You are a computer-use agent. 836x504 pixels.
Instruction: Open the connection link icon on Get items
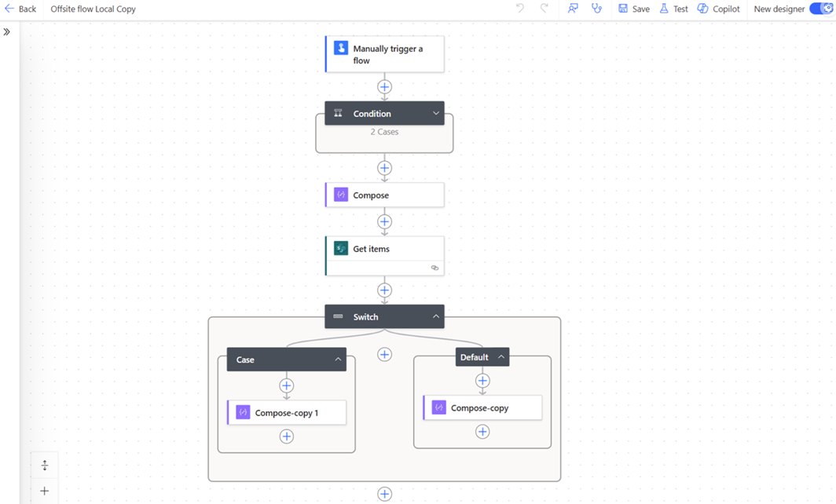click(x=434, y=268)
